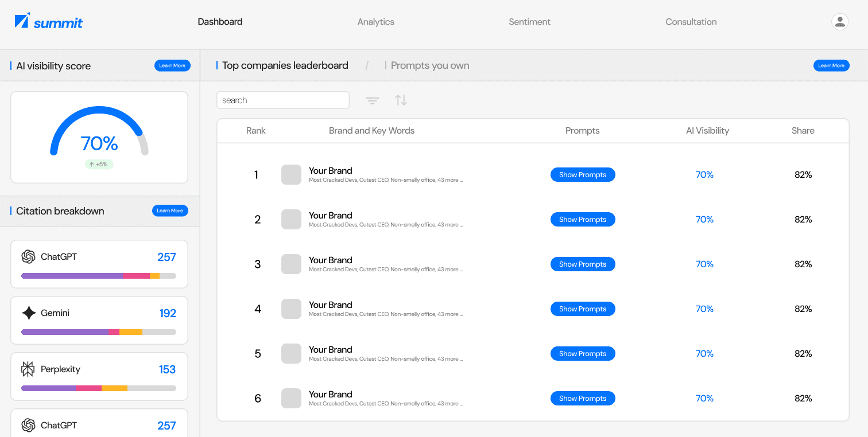Click the rank 4 brand thumbnail placeholder

tap(291, 309)
